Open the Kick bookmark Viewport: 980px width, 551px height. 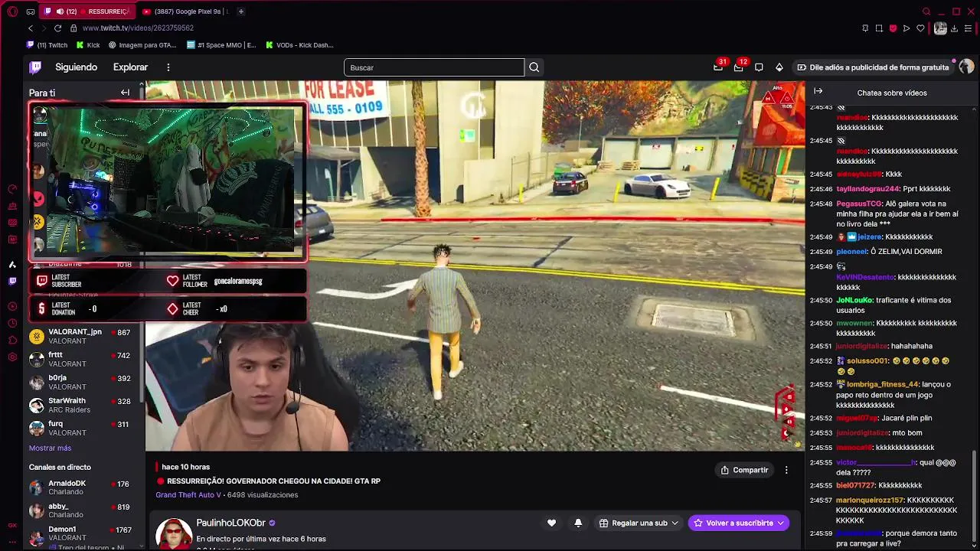coord(88,45)
